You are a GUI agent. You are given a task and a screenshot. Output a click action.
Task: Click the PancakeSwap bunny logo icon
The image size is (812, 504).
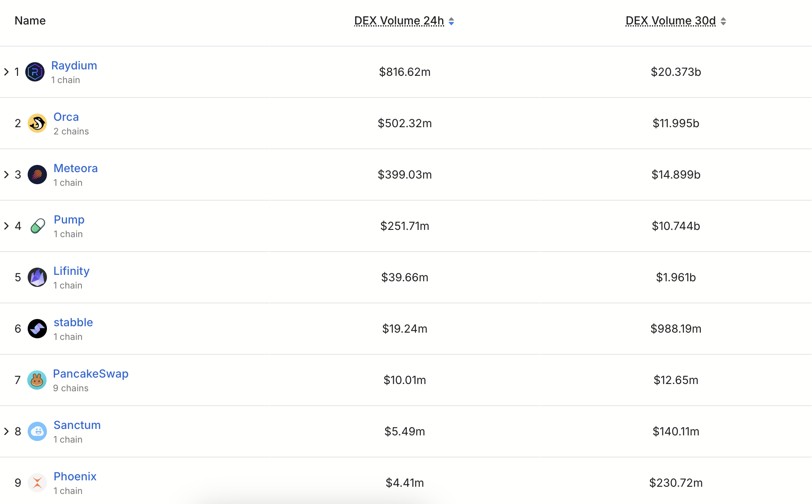pyautogui.click(x=37, y=380)
